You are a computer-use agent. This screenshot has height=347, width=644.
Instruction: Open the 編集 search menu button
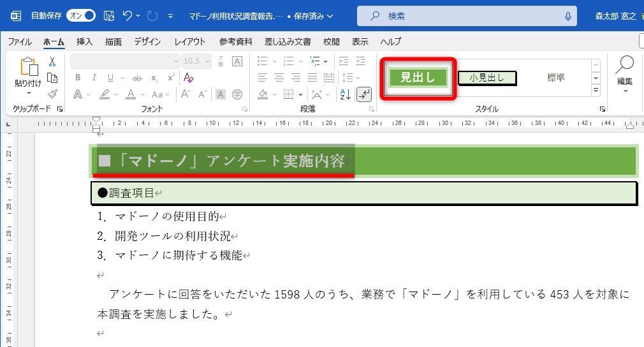coord(625,75)
